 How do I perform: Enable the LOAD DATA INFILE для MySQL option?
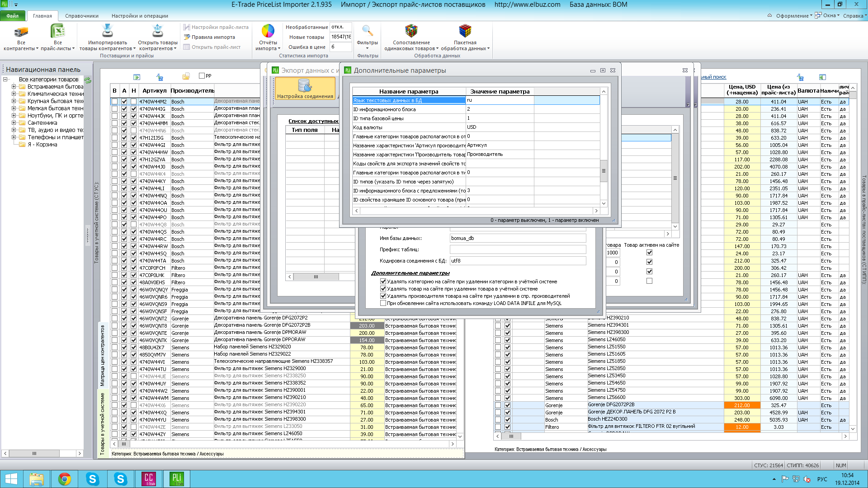383,303
